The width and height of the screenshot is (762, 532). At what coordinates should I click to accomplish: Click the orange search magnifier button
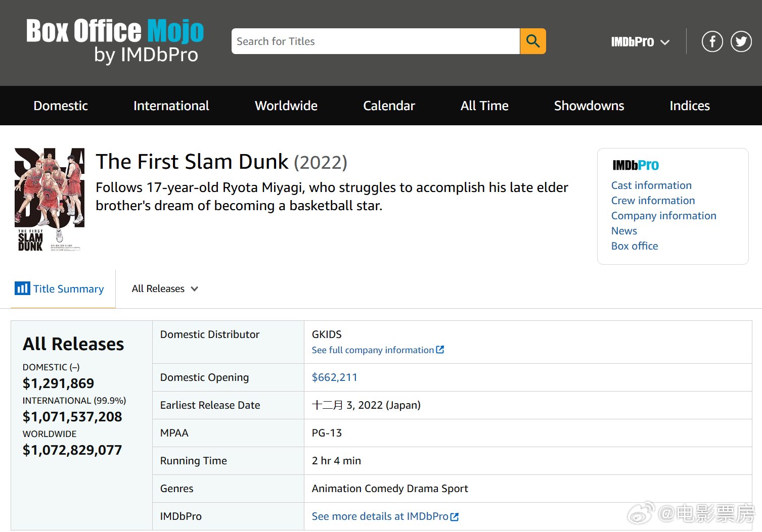(x=532, y=41)
